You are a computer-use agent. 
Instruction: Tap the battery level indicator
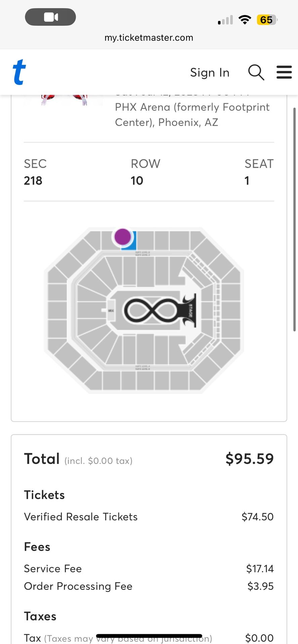pyautogui.click(x=266, y=20)
